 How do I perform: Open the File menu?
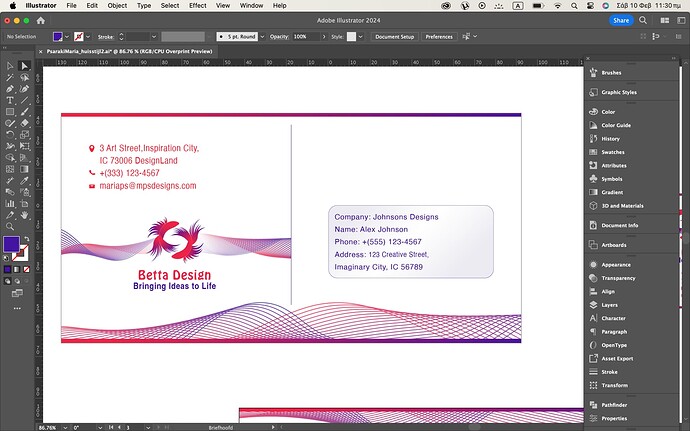click(x=71, y=6)
